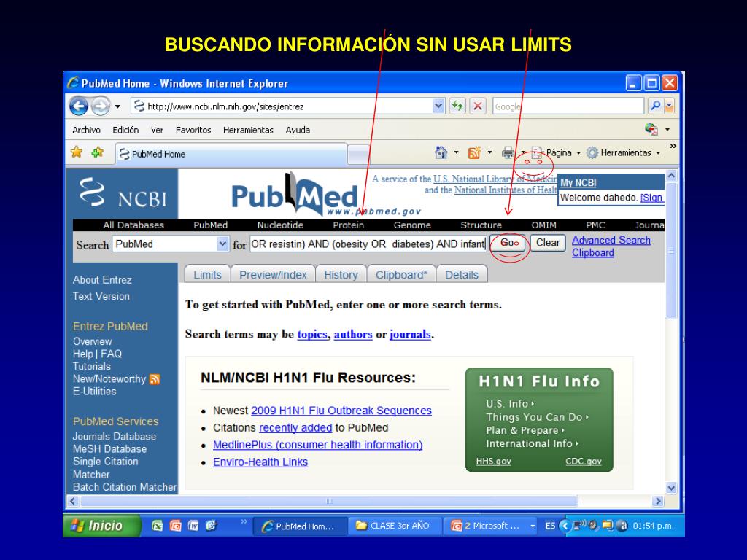This screenshot has width=747, height=560.
Task: Open the Página toolbar menu
Action: [556, 153]
